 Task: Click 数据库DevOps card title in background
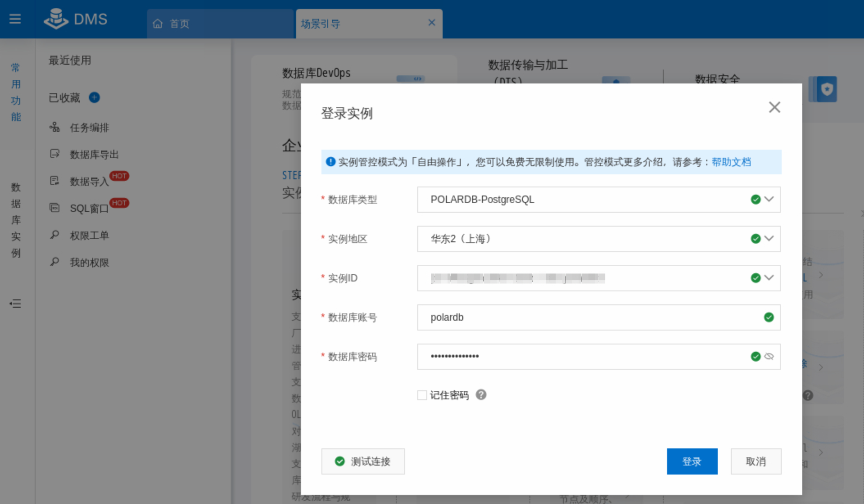[x=316, y=73]
